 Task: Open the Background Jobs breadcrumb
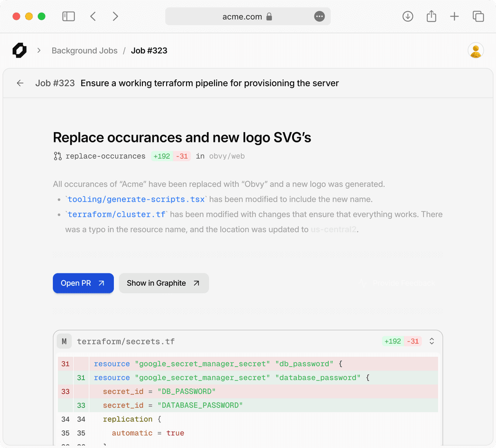pos(84,51)
